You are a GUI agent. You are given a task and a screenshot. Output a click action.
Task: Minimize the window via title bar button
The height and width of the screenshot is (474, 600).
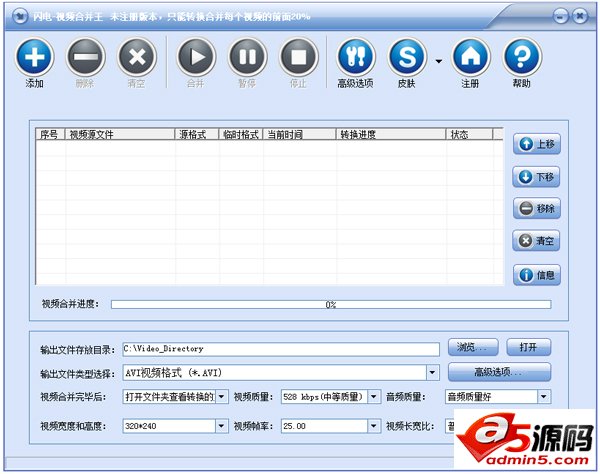pos(561,16)
